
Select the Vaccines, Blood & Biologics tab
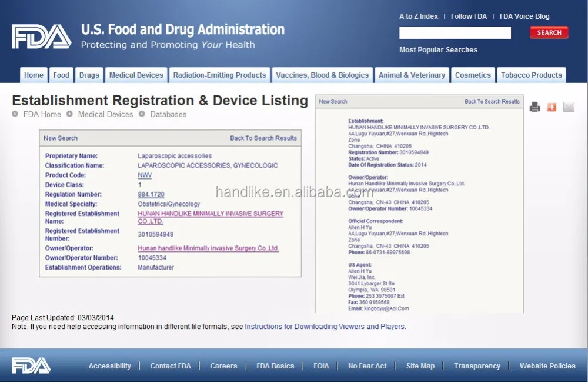point(322,75)
